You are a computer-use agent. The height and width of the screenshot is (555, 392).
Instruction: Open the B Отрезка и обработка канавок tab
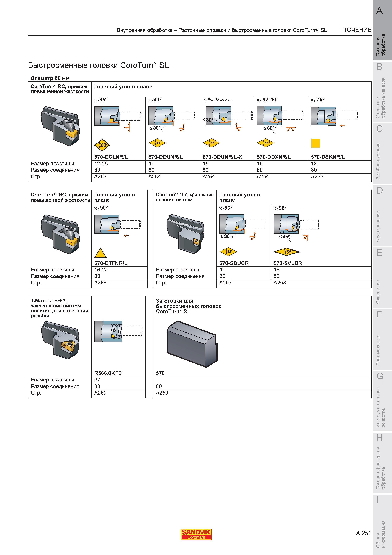click(382, 92)
